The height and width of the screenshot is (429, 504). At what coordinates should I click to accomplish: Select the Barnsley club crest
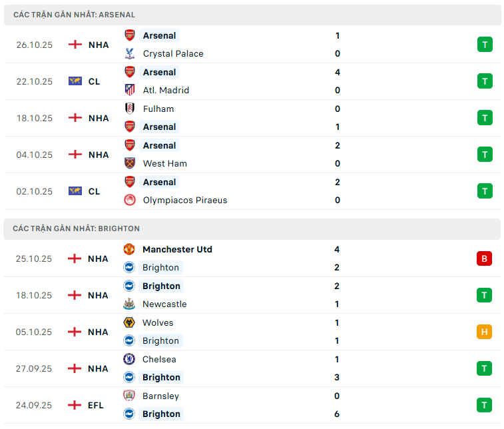coord(129,396)
